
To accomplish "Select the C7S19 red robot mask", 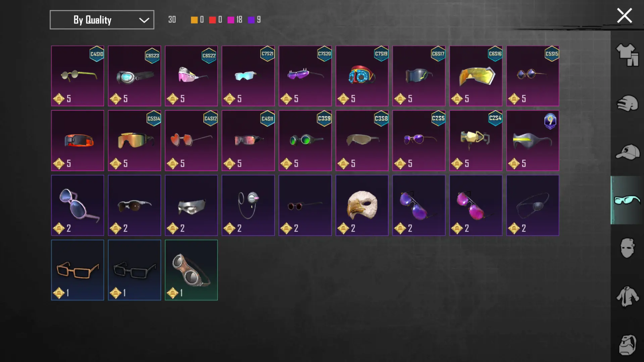I will pos(362,76).
